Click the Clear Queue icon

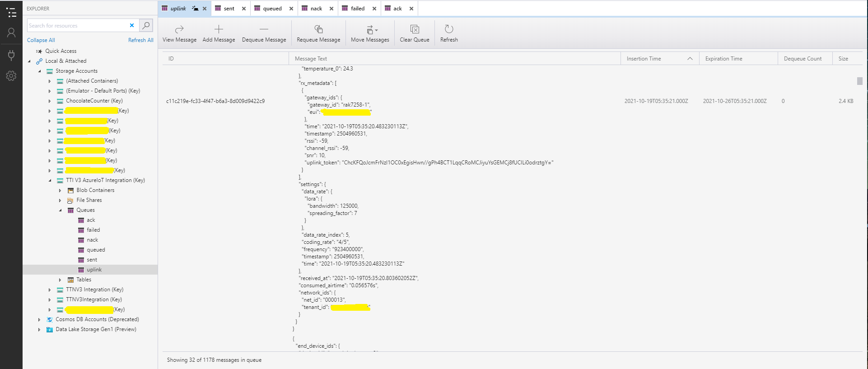pos(414,29)
